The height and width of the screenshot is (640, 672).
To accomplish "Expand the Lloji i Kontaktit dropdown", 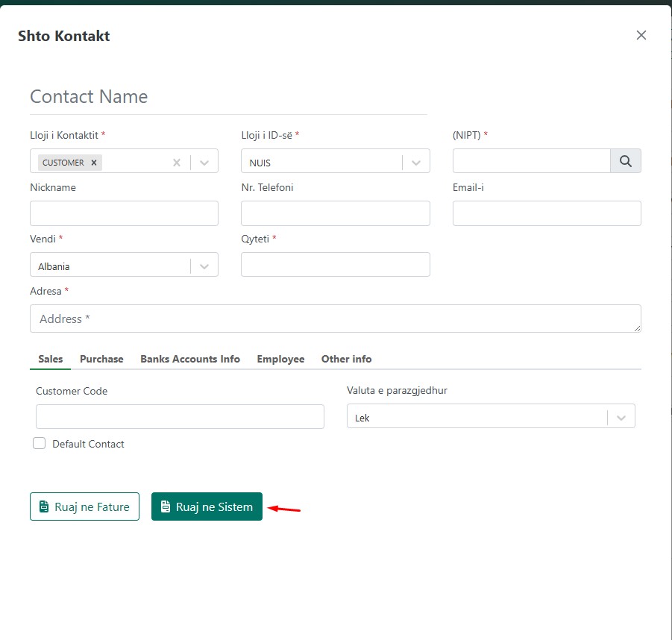I will point(204,163).
